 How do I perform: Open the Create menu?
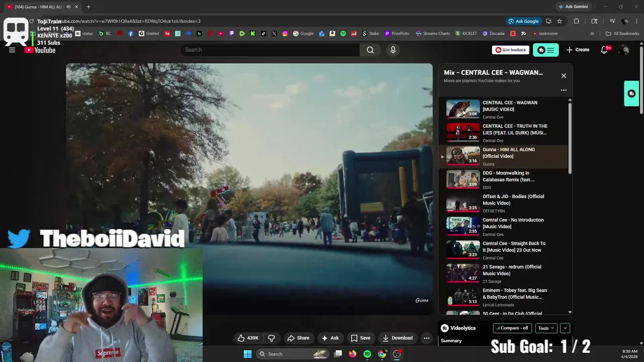click(x=578, y=50)
